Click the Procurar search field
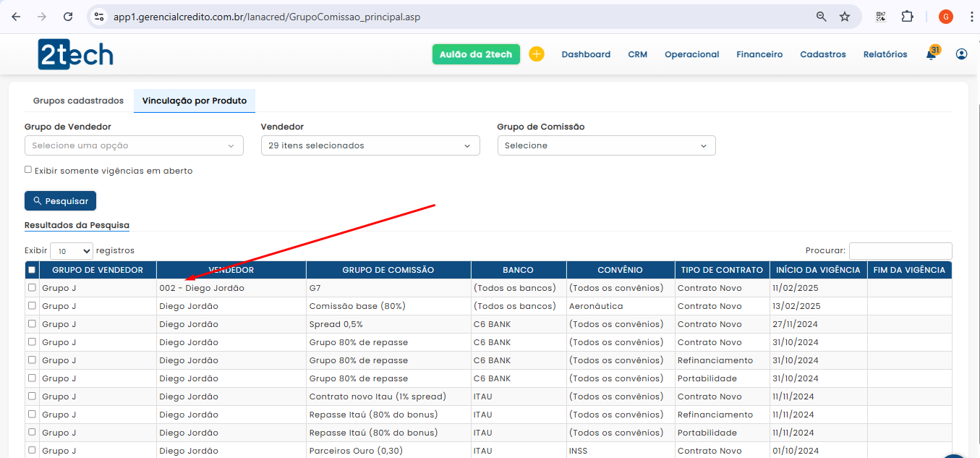The height and width of the screenshot is (458, 980). click(x=900, y=250)
